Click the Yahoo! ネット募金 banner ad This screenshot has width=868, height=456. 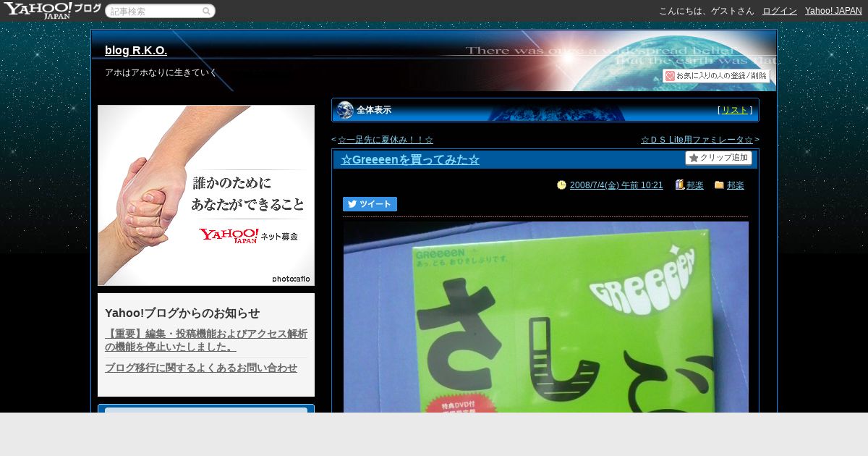[206, 195]
